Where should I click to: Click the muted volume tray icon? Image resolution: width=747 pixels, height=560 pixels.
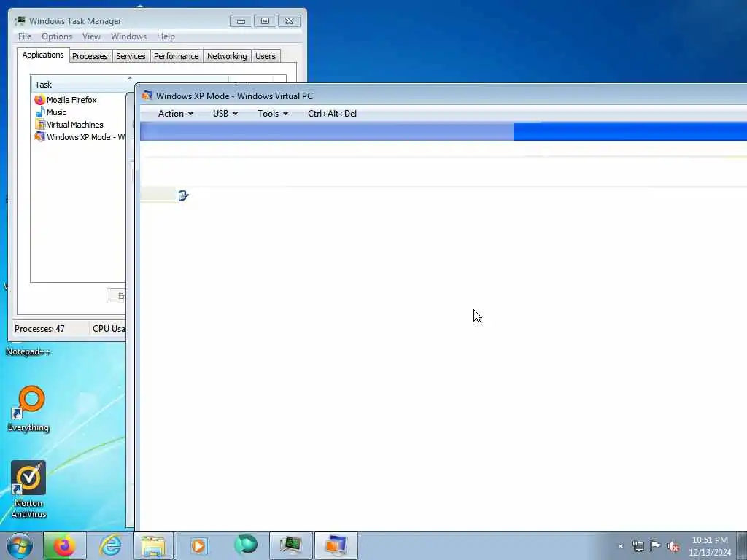(x=673, y=546)
